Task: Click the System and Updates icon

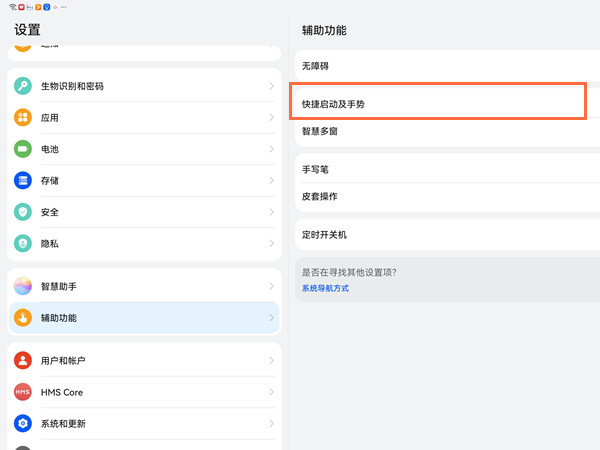Action: click(x=23, y=424)
